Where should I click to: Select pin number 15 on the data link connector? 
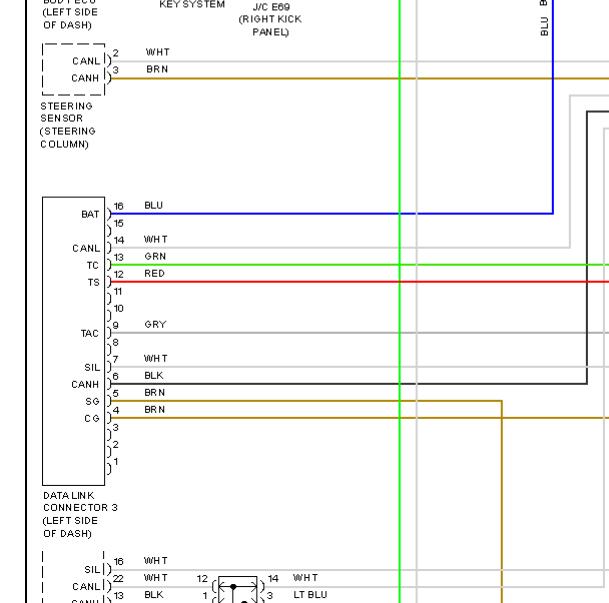118,223
